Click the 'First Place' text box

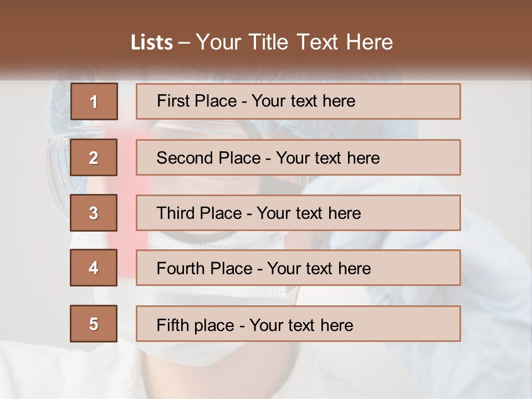(298, 101)
